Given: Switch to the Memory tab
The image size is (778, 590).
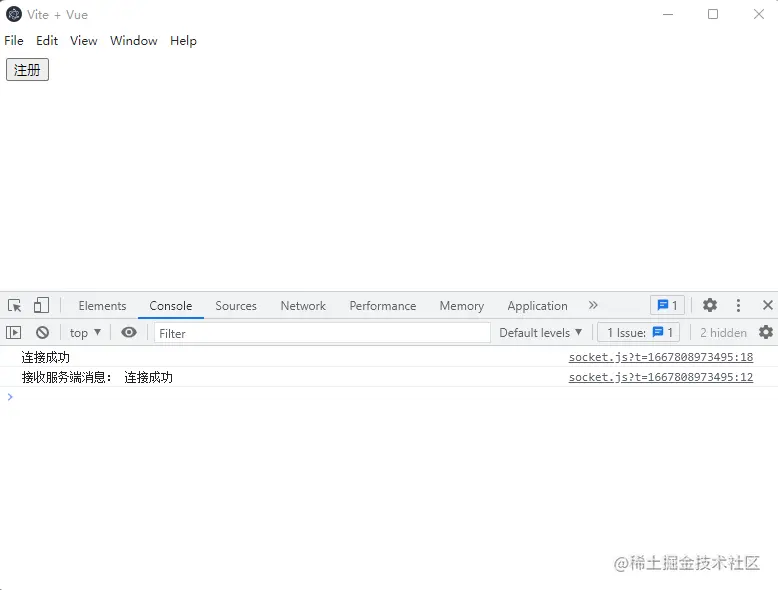Looking at the screenshot, I should point(461,306).
